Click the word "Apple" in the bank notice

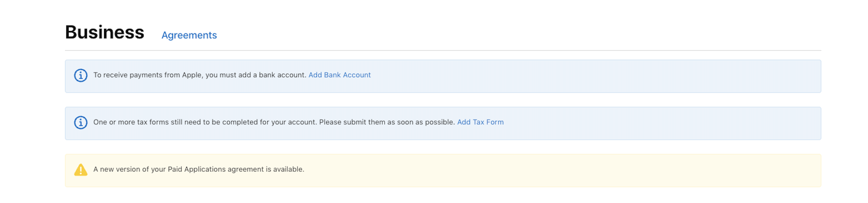(x=192, y=75)
